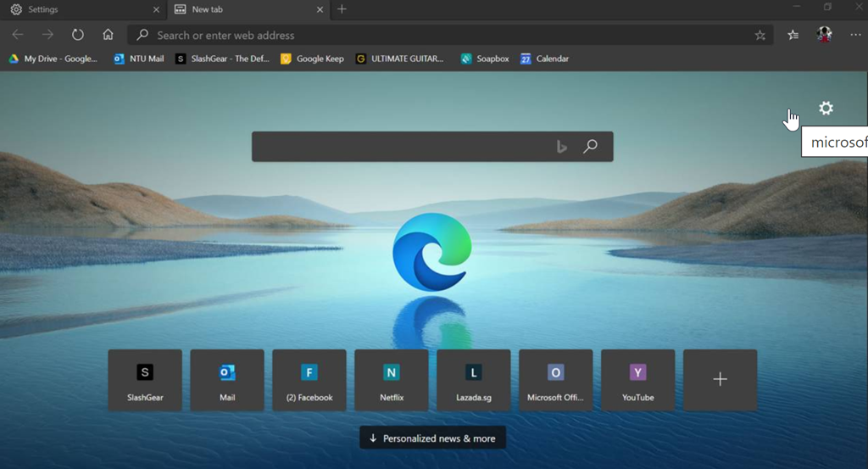The width and height of the screenshot is (868, 469).
Task: Open the user profile avatar
Action: (824, 35)
